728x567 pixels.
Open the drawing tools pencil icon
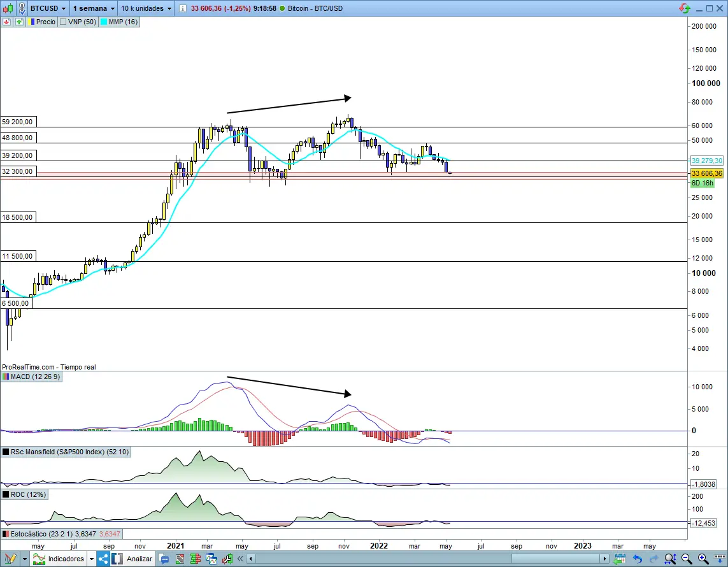9,559
